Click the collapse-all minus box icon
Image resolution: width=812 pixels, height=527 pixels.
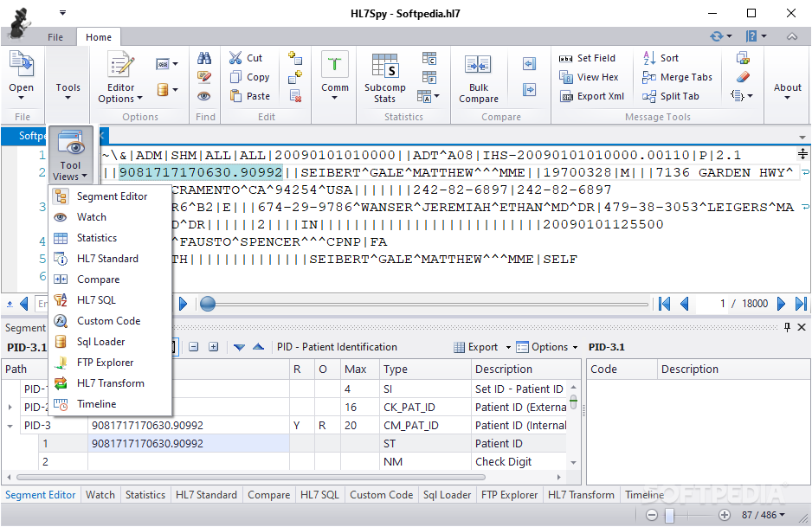194,347
